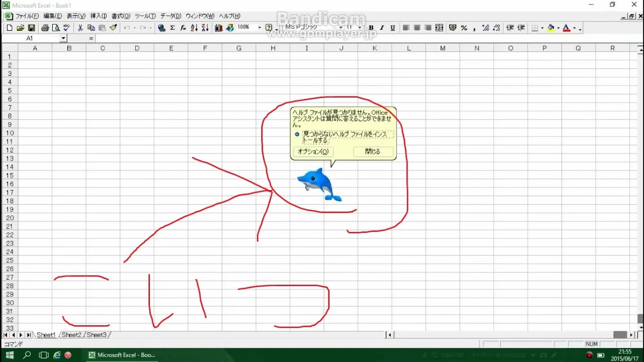
Task: Increase cell indent
Action: [521, 28]
